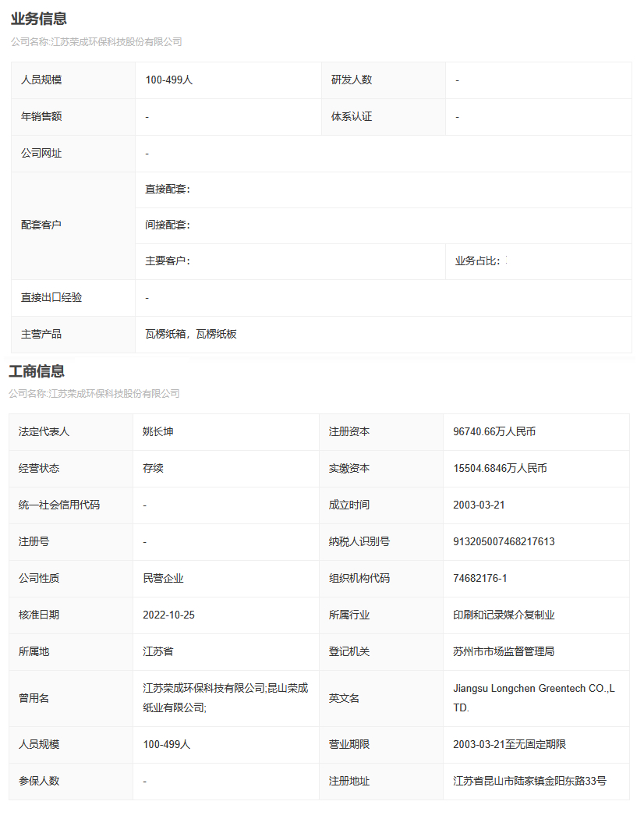Viewport: 644px width, 819px height.
Task: Click the 英文名 label
Action: 344,698
